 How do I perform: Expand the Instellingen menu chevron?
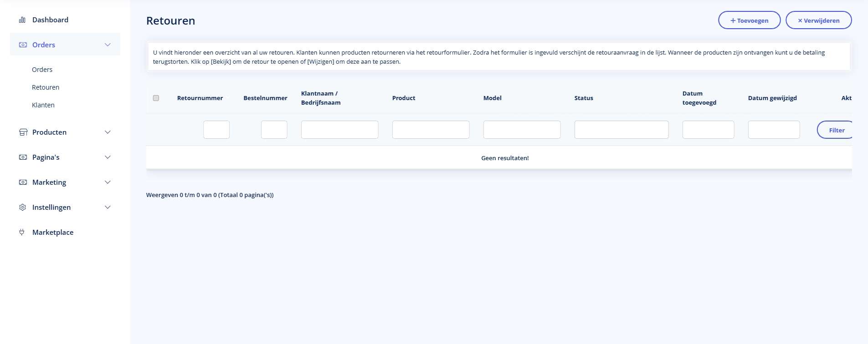(108, 207)
